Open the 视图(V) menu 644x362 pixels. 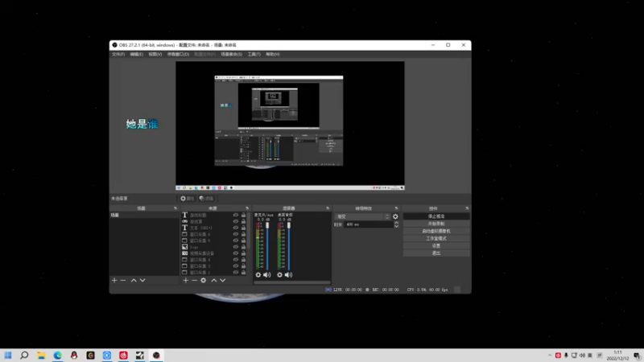(x=155, y=54)
